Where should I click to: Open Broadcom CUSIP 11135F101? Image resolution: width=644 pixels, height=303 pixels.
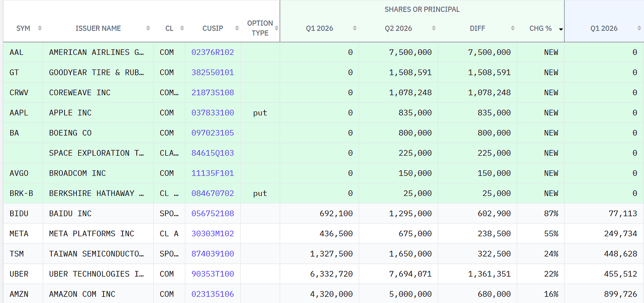point(213,173)
